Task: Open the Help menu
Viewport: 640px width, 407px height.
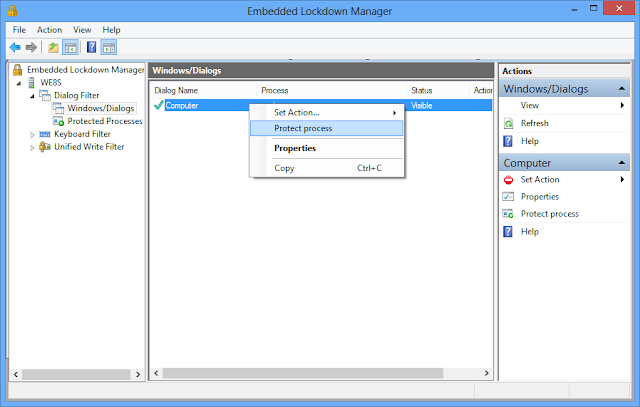Action: (x=111, y=30)
